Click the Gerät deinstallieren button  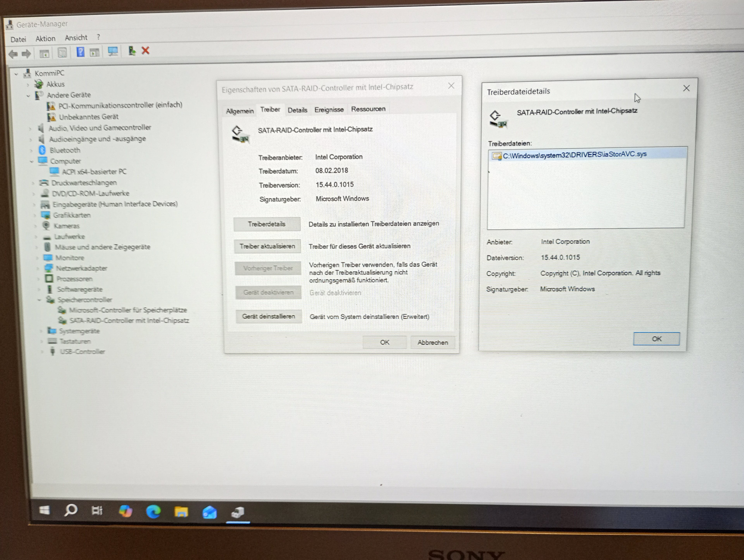point(268,316)
